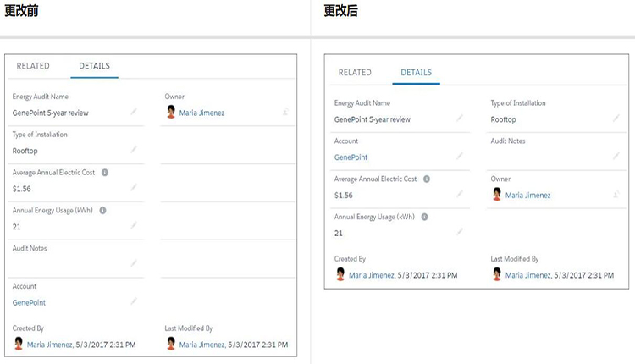Click '21' usage value in after panel
The width and height of the screenshot is (635, 364).
[339, 234]
